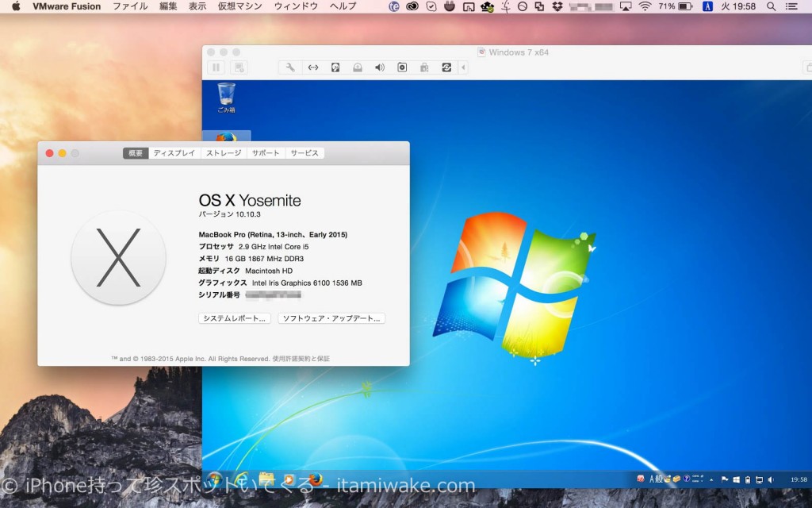Switch to the サービス tab
Screen dimensions: 812x508
pos(304,153)
